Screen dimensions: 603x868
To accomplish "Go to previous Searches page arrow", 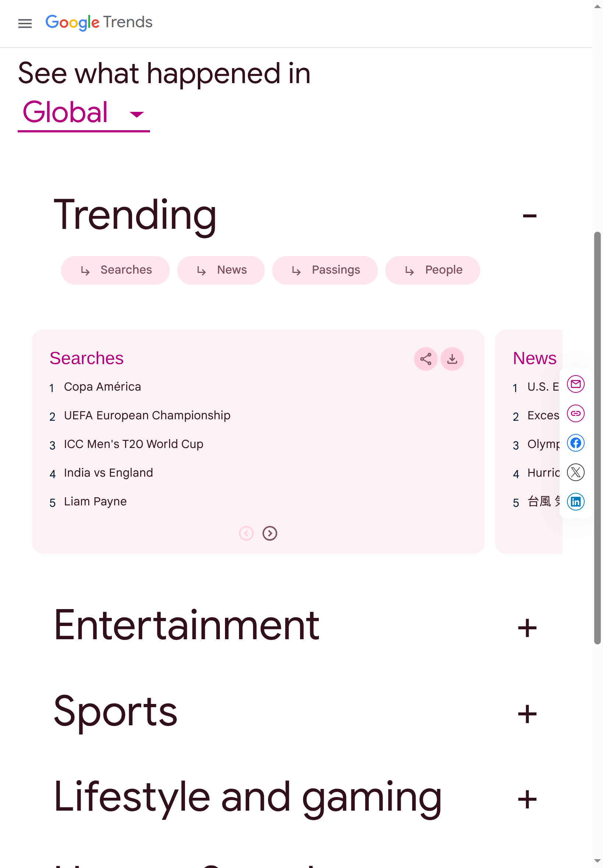I will click(x=246, y=533).
